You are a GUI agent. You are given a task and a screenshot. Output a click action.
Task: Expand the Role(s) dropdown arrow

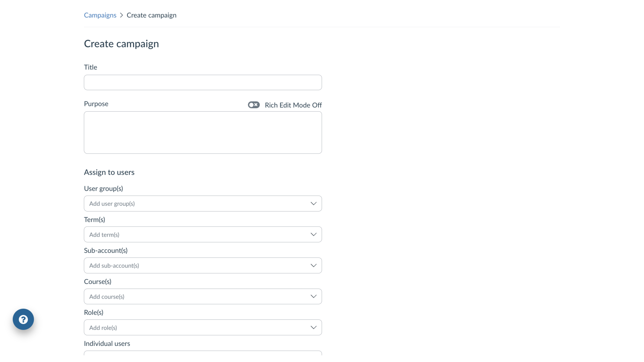click(313, 327)
